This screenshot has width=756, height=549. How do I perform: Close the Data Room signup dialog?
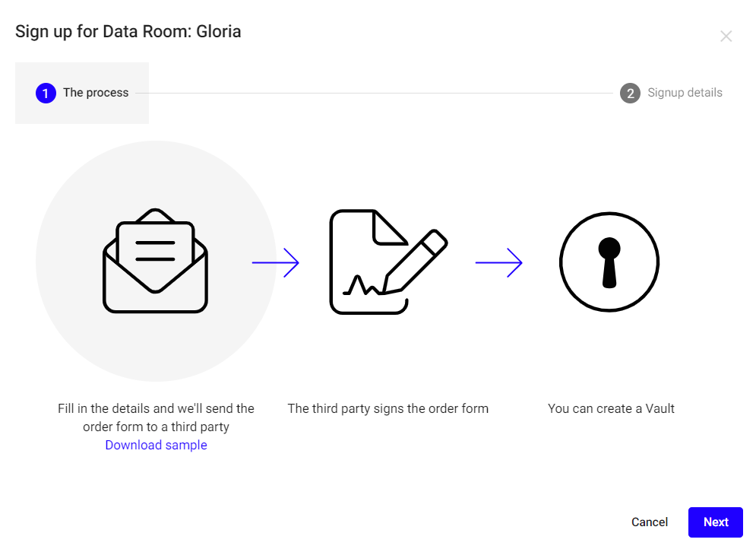pos(726,36)
